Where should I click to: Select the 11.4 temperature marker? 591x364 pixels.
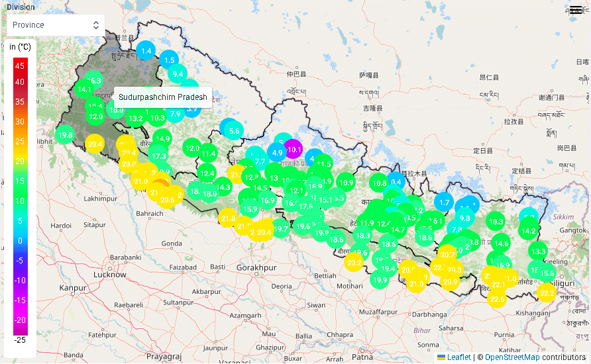209,153
